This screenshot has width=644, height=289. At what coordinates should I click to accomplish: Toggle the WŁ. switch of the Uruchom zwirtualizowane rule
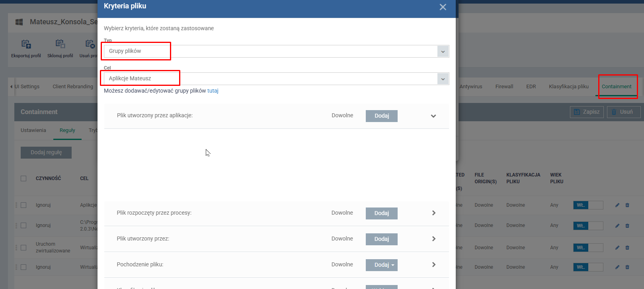588,248
